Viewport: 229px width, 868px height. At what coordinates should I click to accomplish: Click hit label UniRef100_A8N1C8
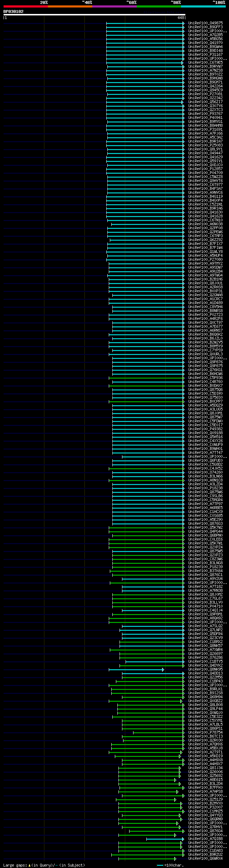pyautogui.click(x=205, y=480)
